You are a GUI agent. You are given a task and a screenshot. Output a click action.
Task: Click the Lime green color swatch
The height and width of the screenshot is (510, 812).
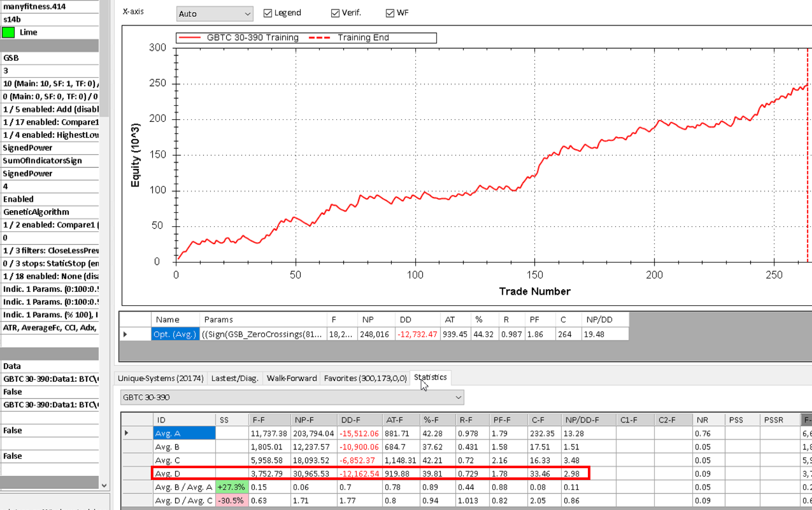[9, 33]
